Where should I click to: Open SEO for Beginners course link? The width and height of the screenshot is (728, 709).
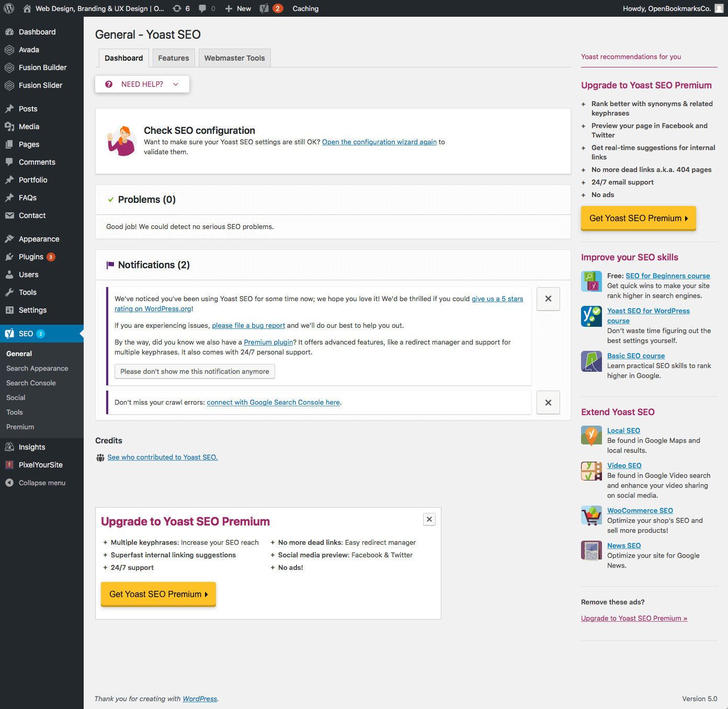click(668, 276)
